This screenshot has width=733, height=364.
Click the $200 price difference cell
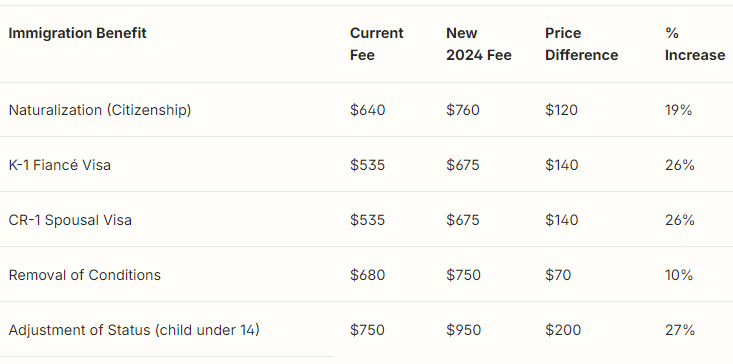tap(563, 330)
